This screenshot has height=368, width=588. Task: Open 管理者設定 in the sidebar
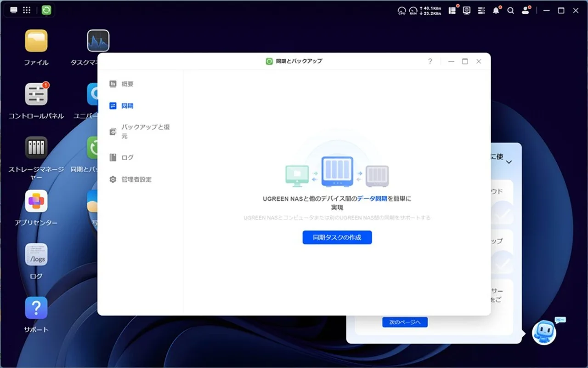(136, 179)
